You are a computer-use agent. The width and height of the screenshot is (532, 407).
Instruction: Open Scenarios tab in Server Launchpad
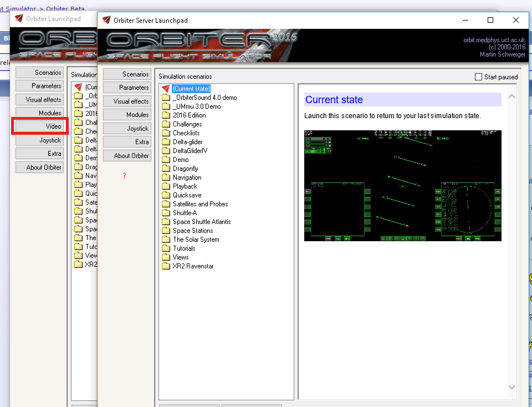127,74
